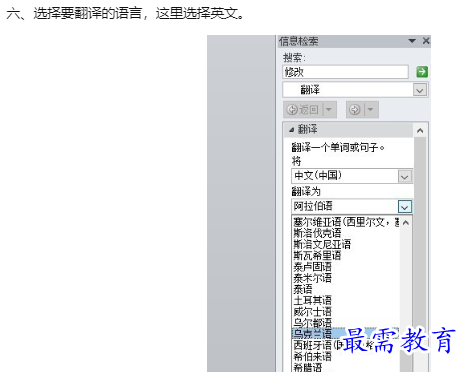Select 塞尔维亚语(西里尔文) in the language list

pyautogui.click(x=346, y=222)
